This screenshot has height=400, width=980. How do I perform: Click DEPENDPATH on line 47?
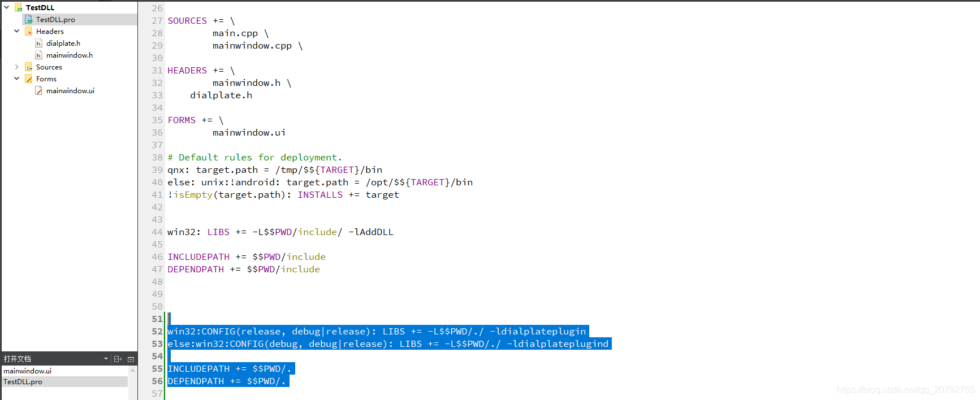click(x=196, y=269)
